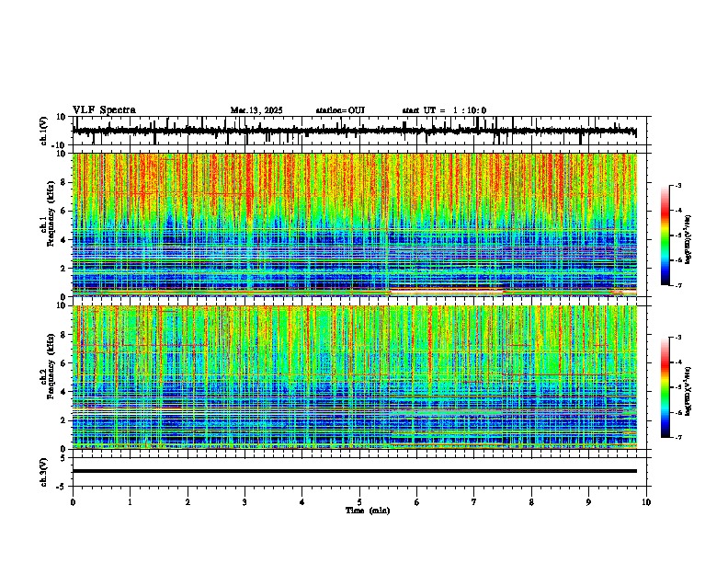Click the "10" tick on the time axis
728x563 pixels.
click(x=646, y=502)
